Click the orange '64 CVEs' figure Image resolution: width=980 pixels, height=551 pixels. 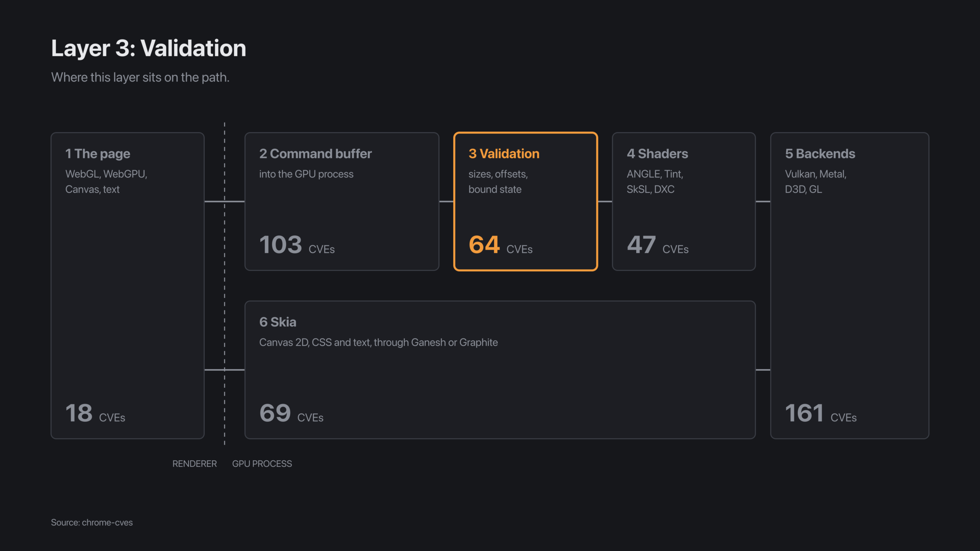(501, 245)
